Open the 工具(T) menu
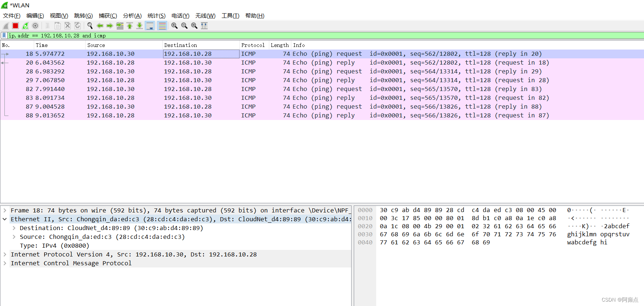The height and width of the screenshot is (306, 644). tap(230, 16)
